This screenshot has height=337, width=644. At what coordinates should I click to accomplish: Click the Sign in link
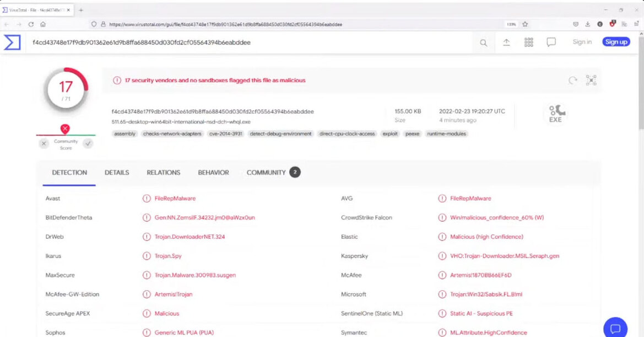coord(582,42)
